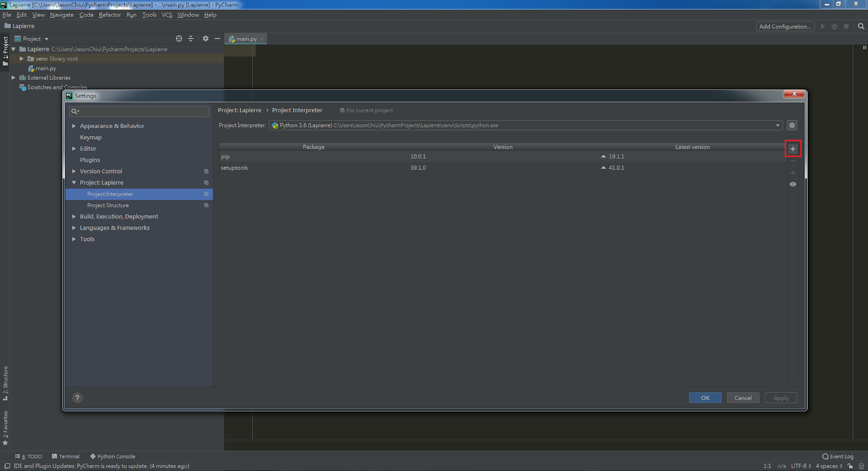Screen dimensions: 868x471
Task: Click the Cancel button
Action: [x=743, y=398]
